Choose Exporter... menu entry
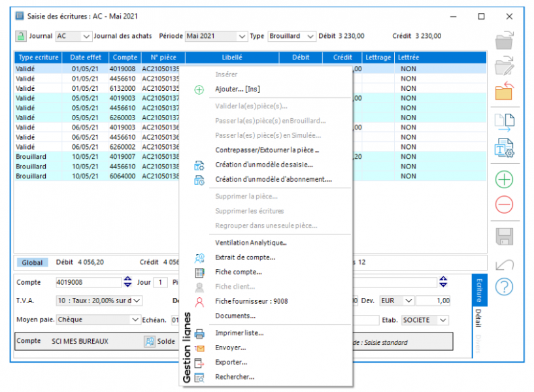 (231, 362)
